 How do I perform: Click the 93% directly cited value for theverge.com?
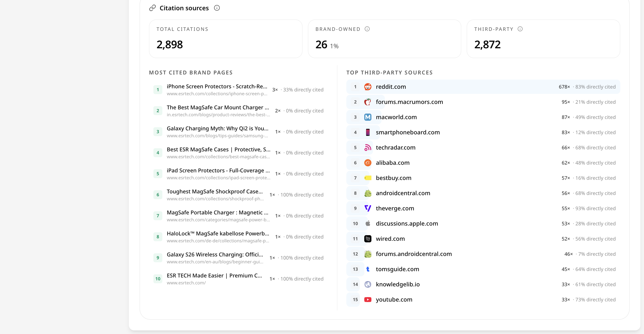[x=595, y=209]
